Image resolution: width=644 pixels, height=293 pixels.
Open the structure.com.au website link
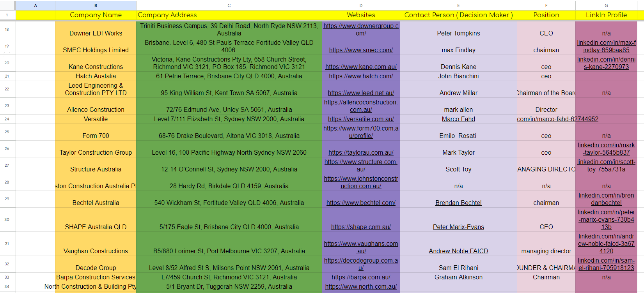coord(361,166)
